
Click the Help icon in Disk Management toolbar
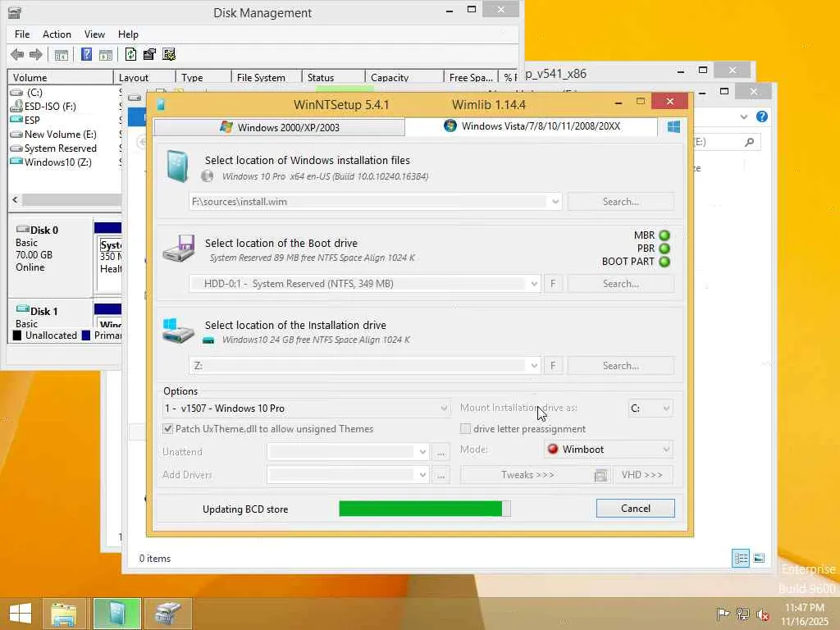click(86, 54)
